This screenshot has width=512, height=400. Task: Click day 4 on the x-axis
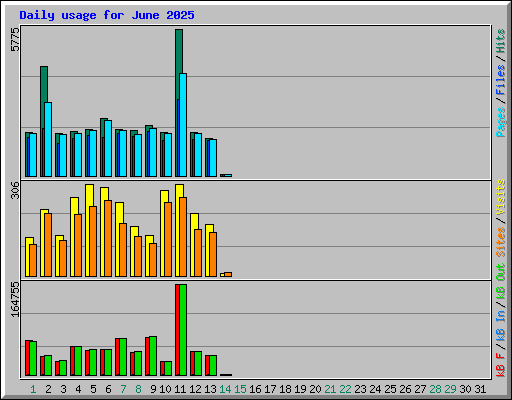[x=78, y=389]
